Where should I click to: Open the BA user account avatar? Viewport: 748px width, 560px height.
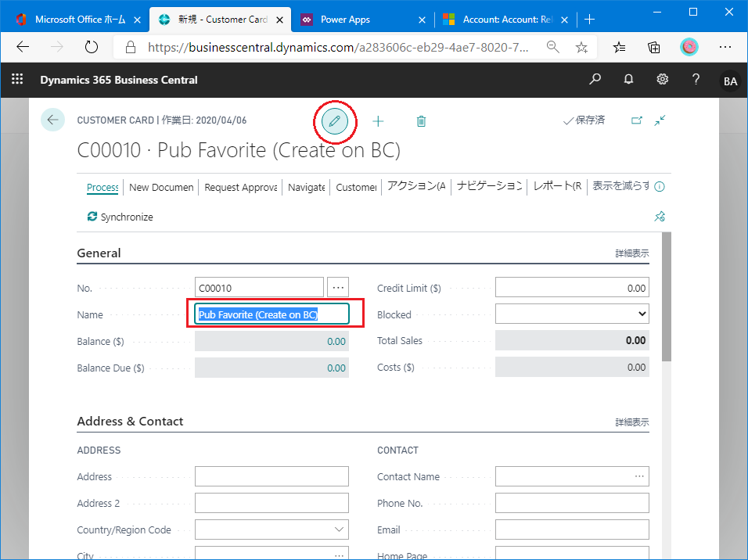pyautogui.click(x=730, y=81)
